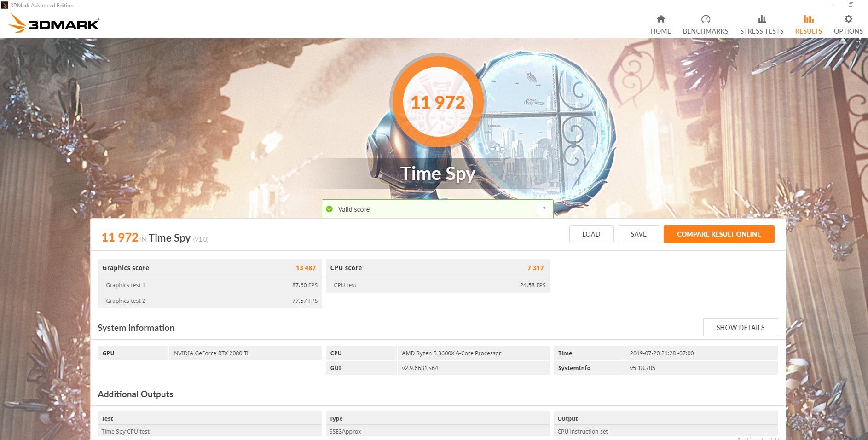Screen dimensions: 868x440
Task: Click the Home house icon
Action: coord(660,19)
